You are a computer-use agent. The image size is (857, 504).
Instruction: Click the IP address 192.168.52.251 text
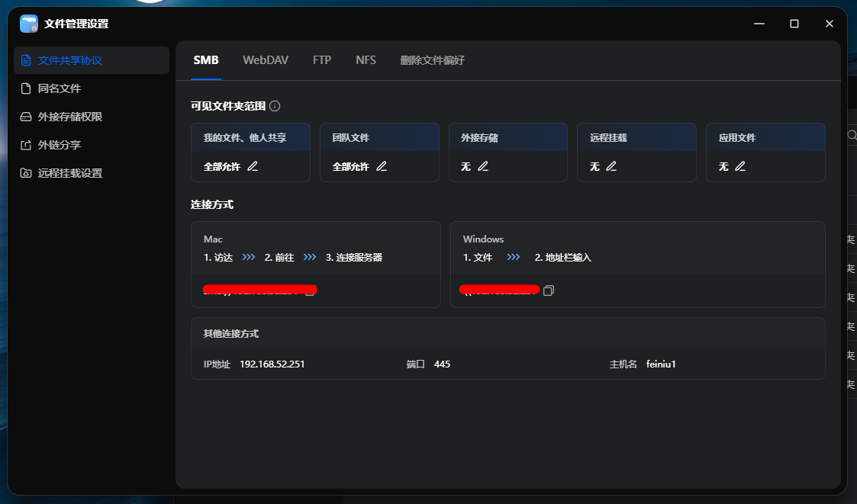272,364
